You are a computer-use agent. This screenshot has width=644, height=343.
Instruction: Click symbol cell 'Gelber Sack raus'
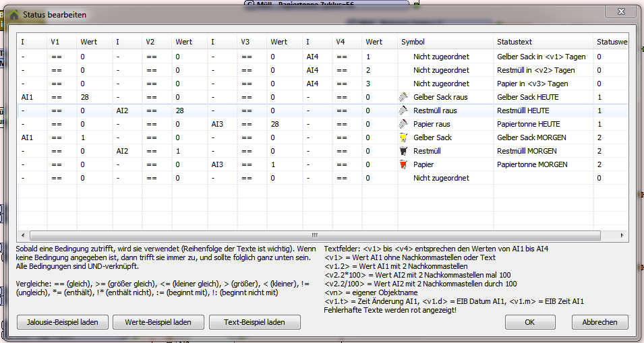point(445,97)
